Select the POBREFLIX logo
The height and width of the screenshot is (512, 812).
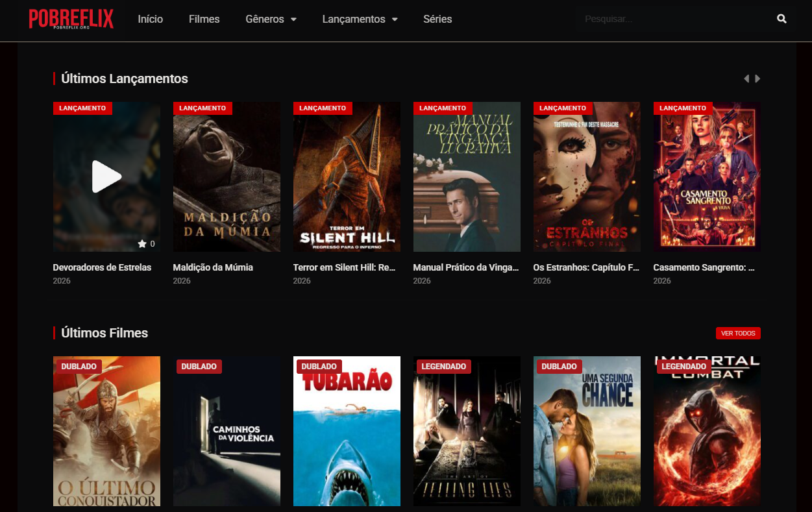coord(70,19)
